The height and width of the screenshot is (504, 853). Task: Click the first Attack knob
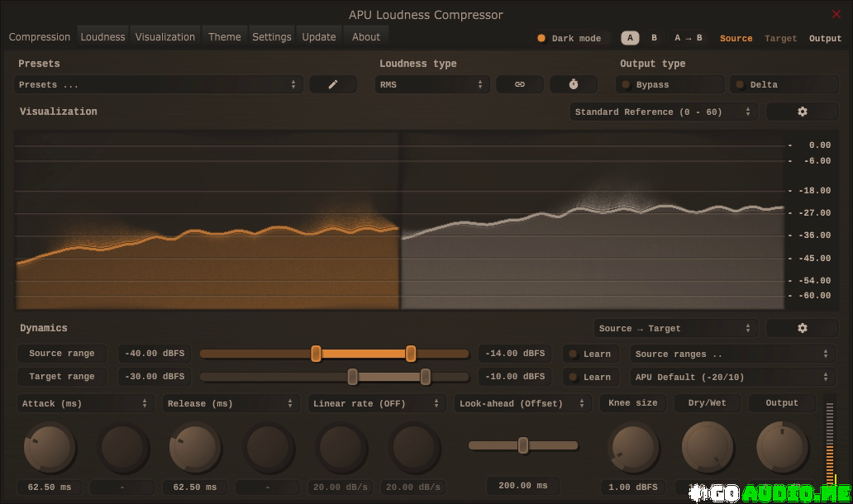49,448
